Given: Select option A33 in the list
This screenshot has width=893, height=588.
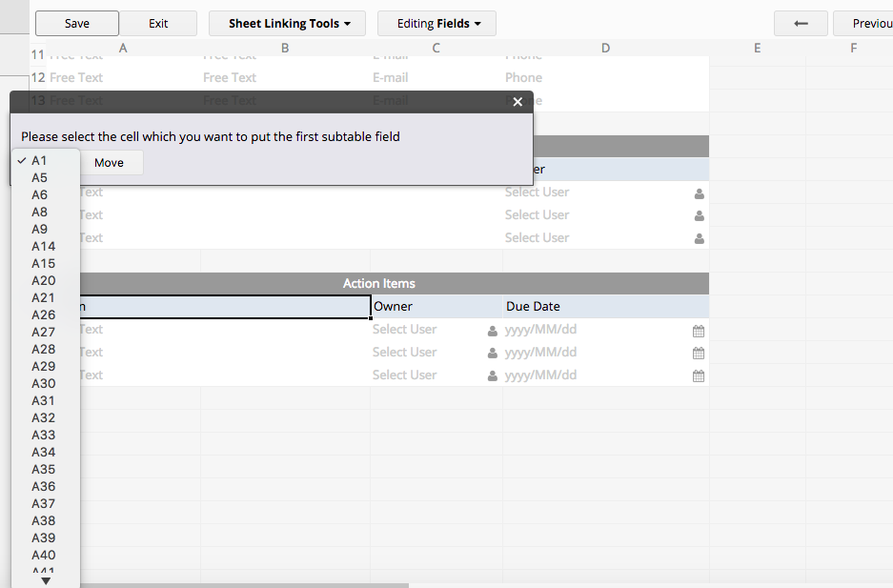Looking at the screenshot, I should coord(46,435).
